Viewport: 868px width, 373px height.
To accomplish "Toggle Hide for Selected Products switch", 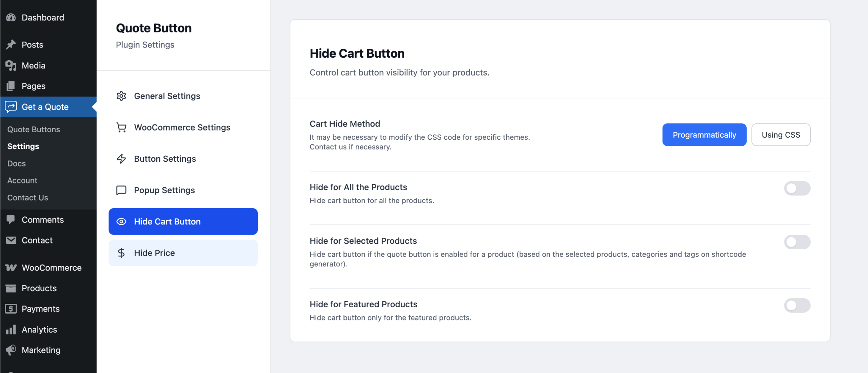I will pos(797,242).
